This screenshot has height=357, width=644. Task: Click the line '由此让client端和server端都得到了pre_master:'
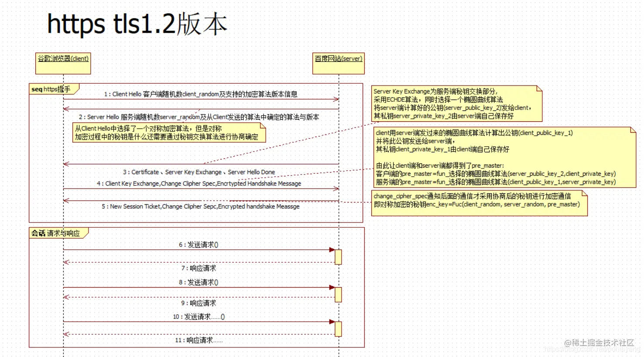tap(440, 165)
